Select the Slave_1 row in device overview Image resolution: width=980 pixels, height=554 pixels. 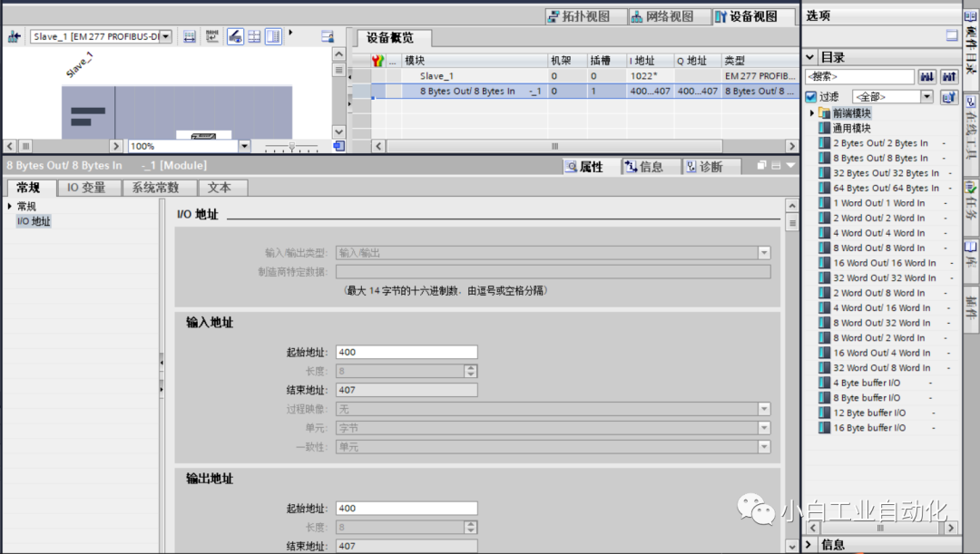click(x=575, y=75)
